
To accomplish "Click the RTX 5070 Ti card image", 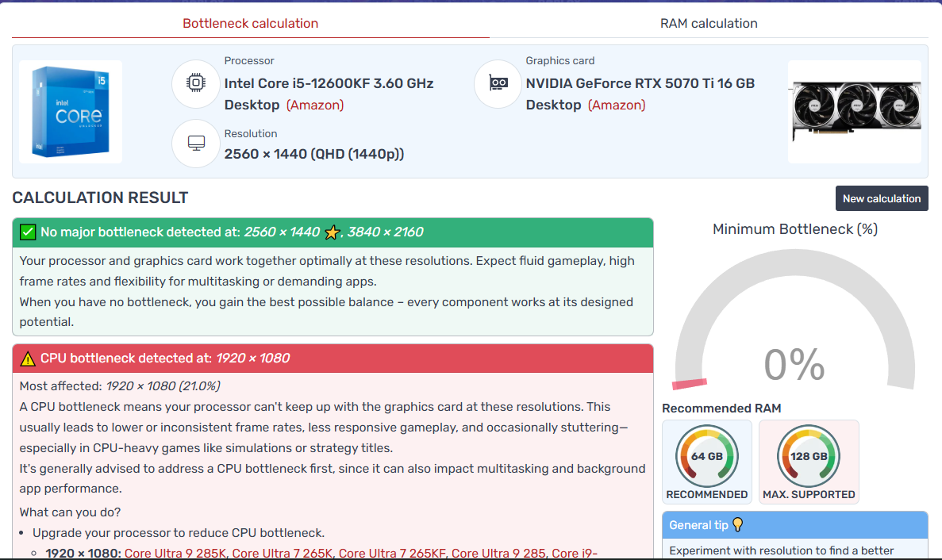I will point(854,112).
